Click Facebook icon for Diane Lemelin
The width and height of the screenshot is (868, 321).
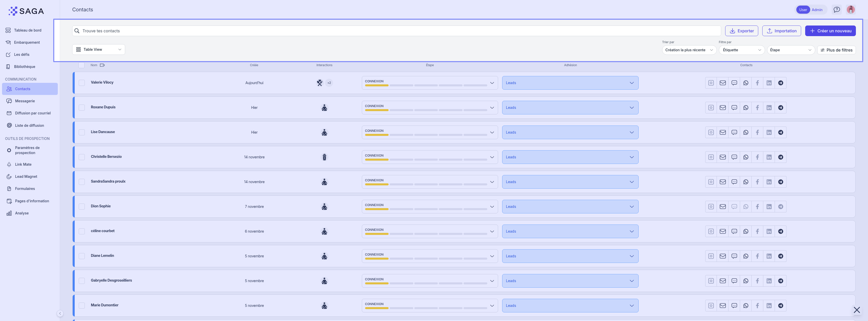click(x=757, y=256)
